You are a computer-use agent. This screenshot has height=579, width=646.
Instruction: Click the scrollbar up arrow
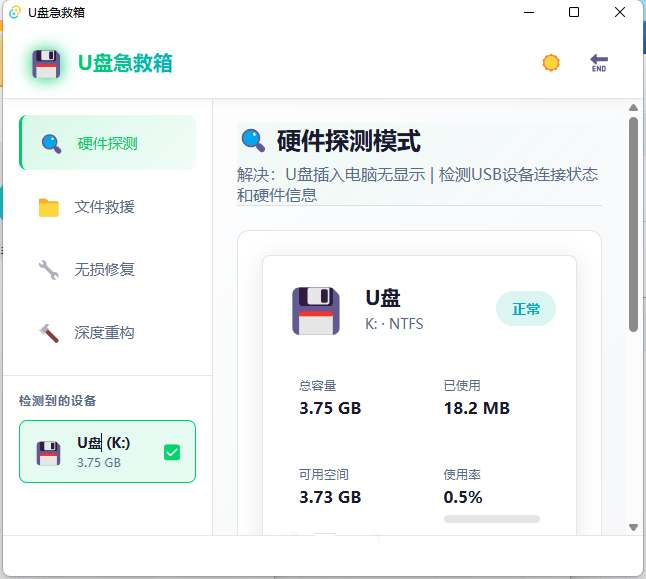click(634, 108)
